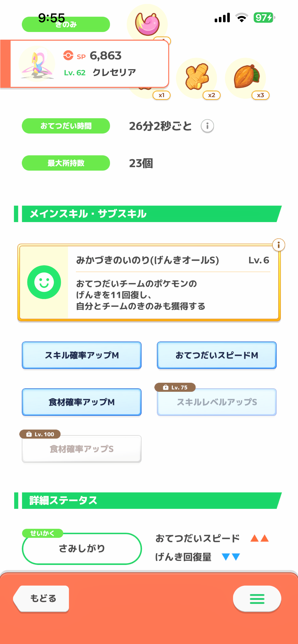This screenshot has width=298, height=644.
Task: Tap the さみしがり nature box
Action: pyautogui.click(x=82, y=548)
